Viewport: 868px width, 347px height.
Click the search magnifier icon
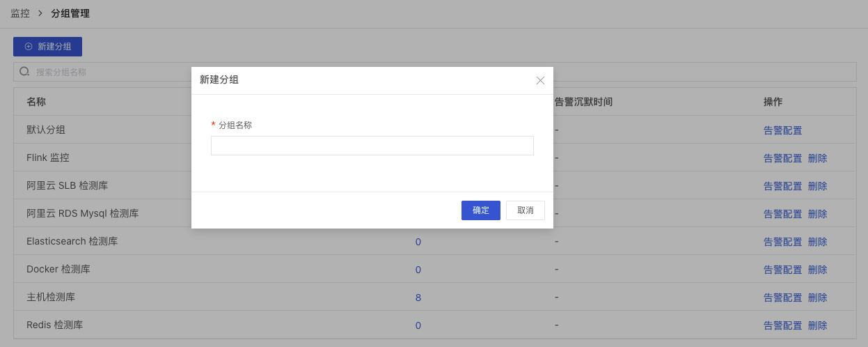[x=24, y=72]
